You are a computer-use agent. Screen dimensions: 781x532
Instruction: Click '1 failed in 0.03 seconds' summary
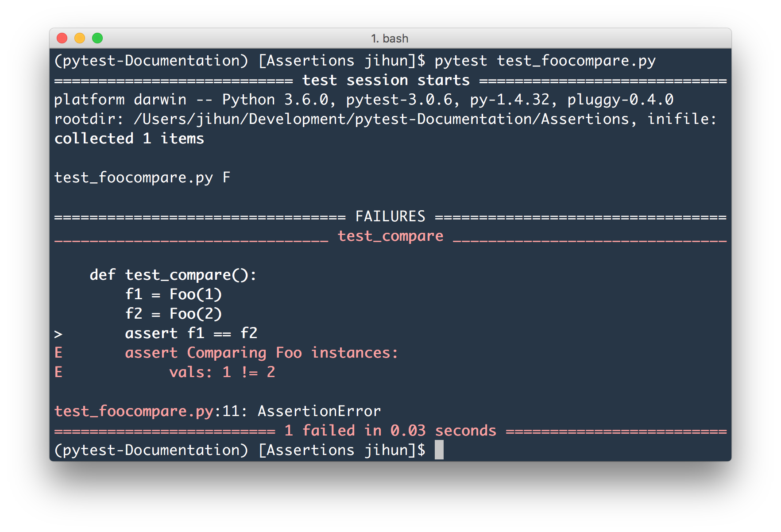tap(390, 431)
